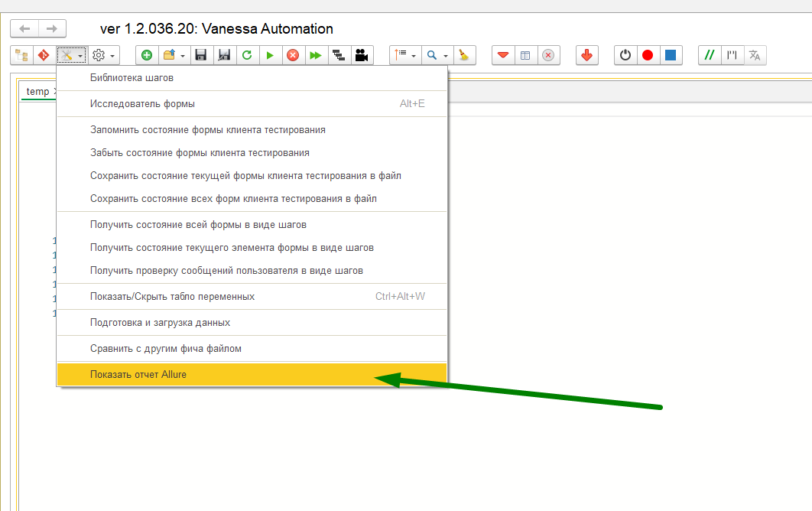Image resolution: width=812 pixels, height=511 pixels.
Task: Save using the floppy disk icon
Action: (x=201, y=55)
